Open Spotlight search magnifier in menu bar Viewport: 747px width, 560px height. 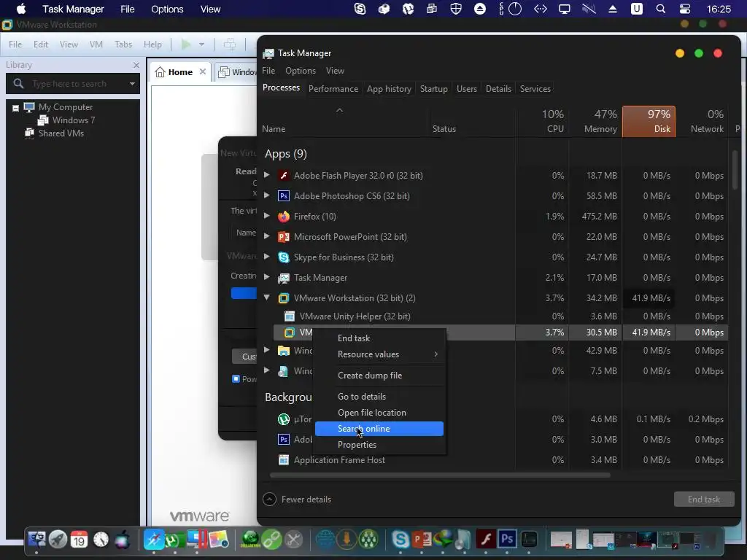tap(660, 9)
